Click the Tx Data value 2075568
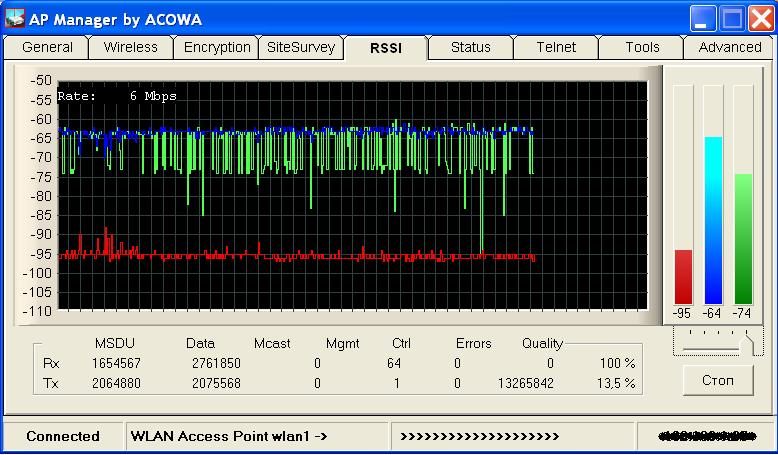The width and height of the screenshot is (778, 455). (x=216, y=383)
